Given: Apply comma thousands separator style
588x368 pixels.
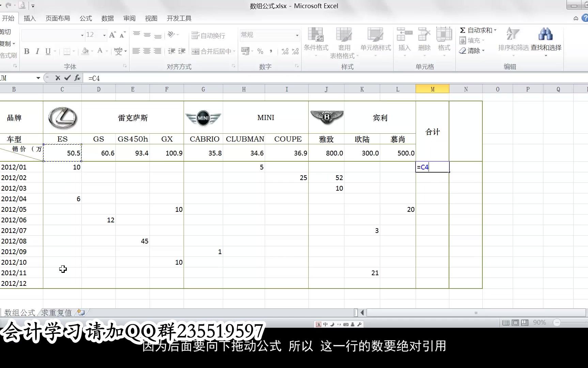Looking at the screenshot, I should click(271, 51).
